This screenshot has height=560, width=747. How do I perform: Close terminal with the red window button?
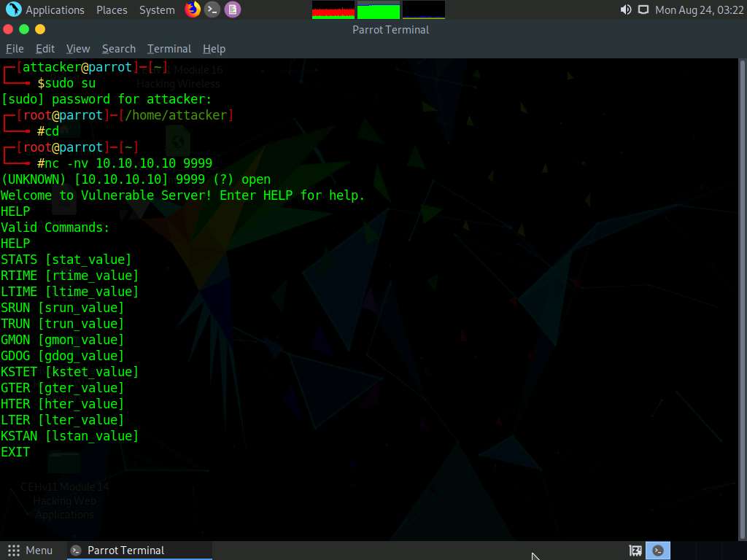point(8,29)
